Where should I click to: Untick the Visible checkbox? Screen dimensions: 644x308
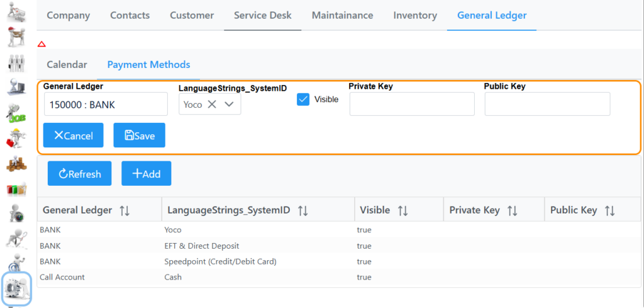point(303,100)
